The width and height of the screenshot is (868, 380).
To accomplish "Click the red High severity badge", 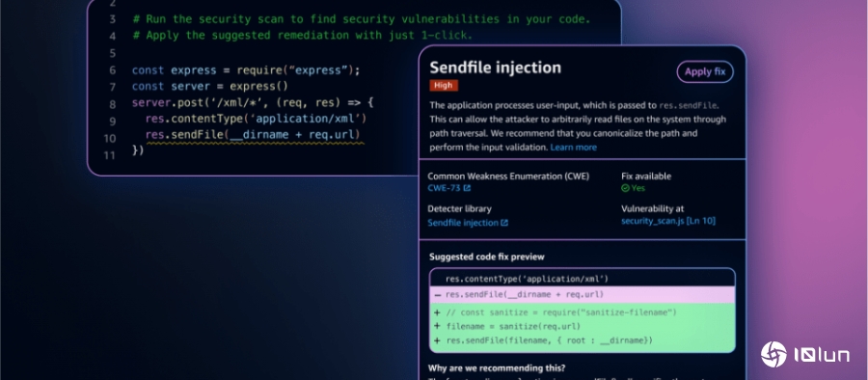I will point(444,85).
